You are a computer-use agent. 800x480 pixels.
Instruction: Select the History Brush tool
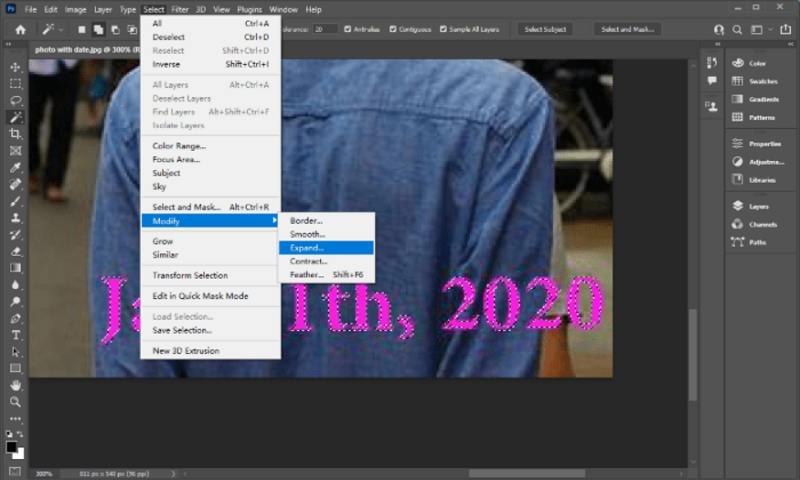click(15, 235)
